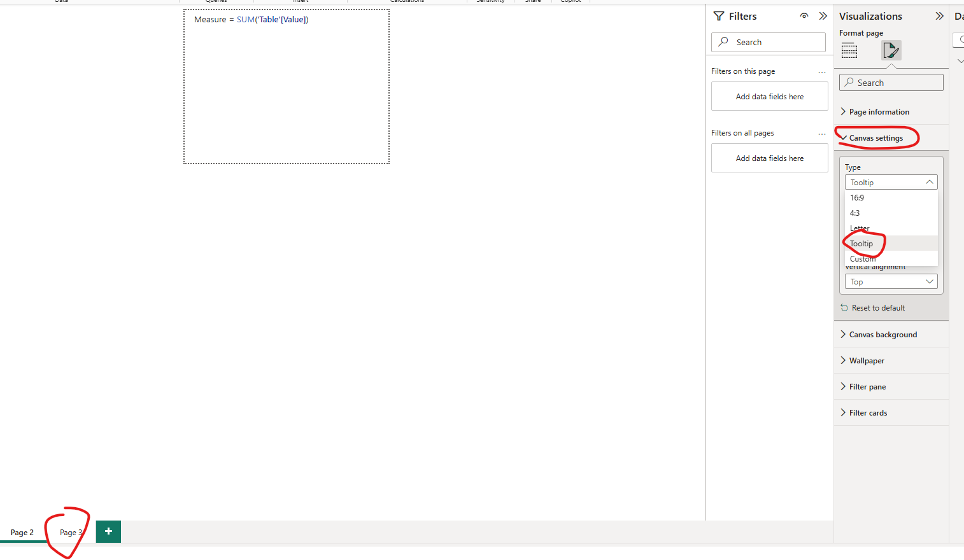This screenshot has width=964, height=560.
Task: Click Reset to default
Action: [x=873, y=308]
